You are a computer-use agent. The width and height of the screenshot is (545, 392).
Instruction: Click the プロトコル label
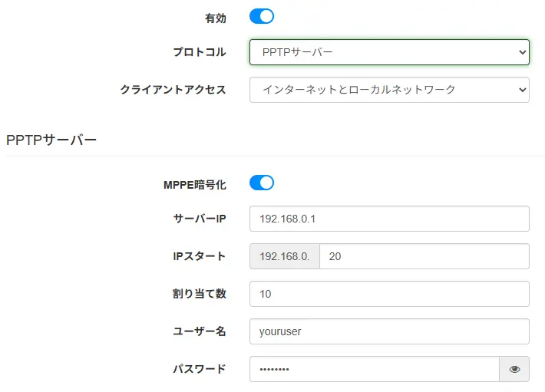(x=200, y=52)
